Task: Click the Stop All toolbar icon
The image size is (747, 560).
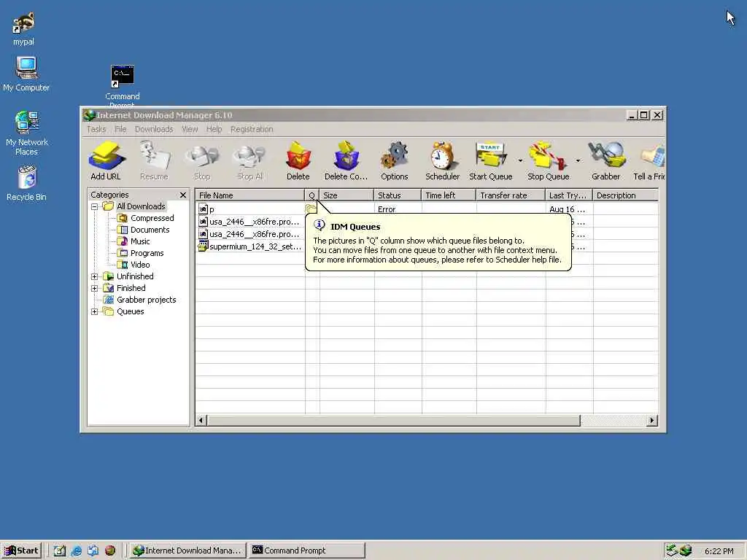Action: (x=250, y=161)
